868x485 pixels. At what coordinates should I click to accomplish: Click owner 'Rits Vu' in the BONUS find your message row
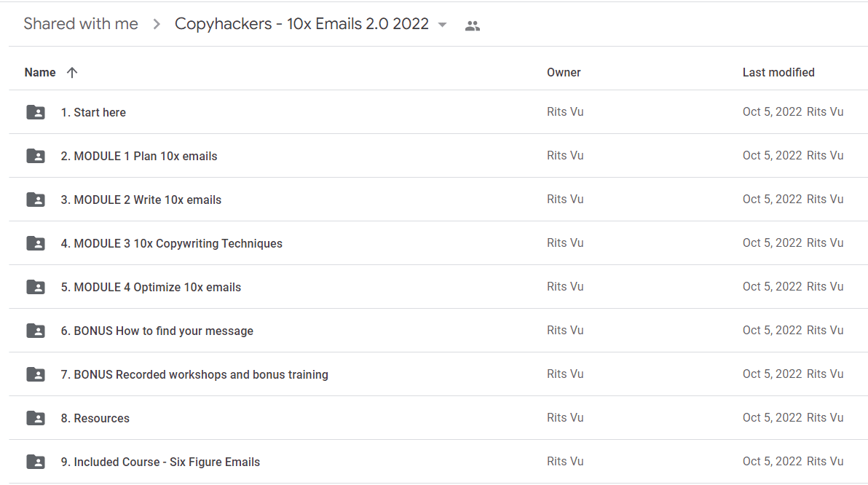tap(565, 331)
